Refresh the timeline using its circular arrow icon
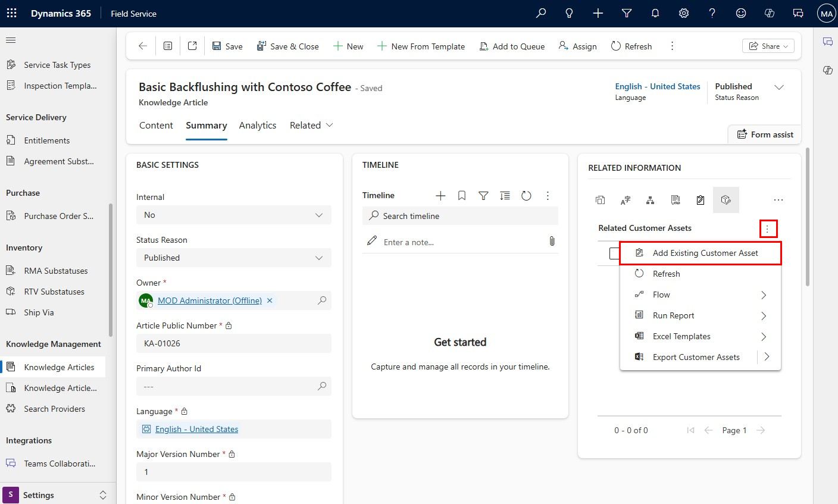Image resolution: width=838 pixels, height=504 pixels. (526, 196)
